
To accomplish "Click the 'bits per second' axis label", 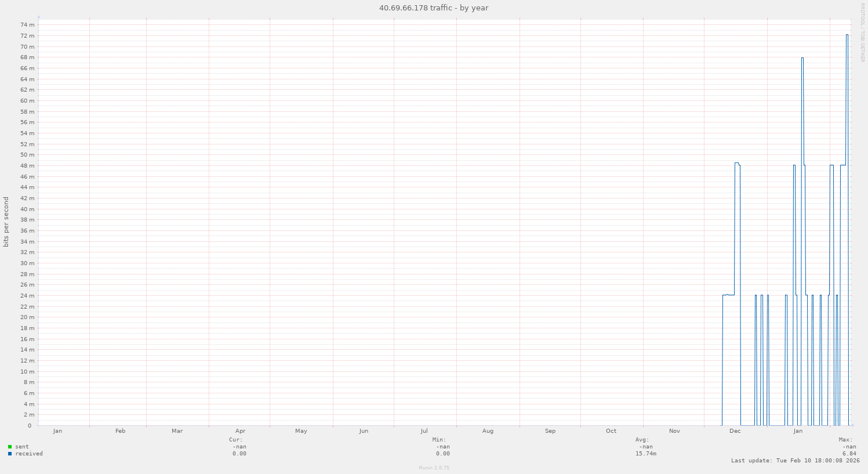I will coord(6,222).
